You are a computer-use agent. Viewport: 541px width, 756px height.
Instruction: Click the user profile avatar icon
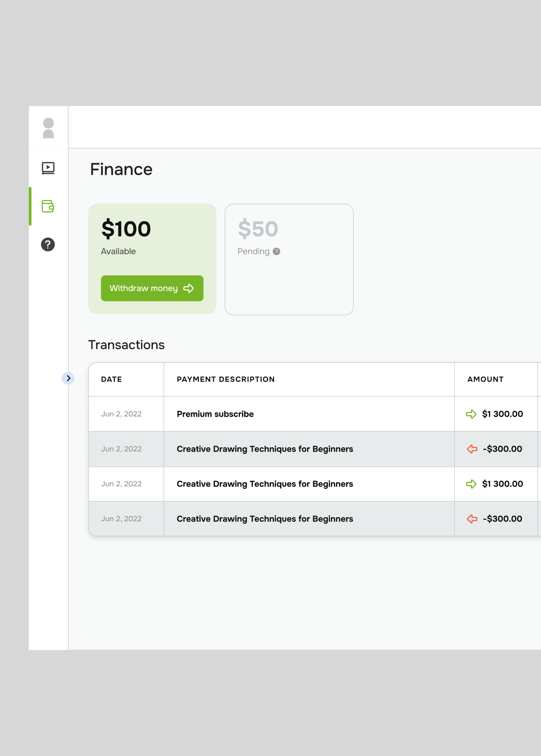coord(49,128)
